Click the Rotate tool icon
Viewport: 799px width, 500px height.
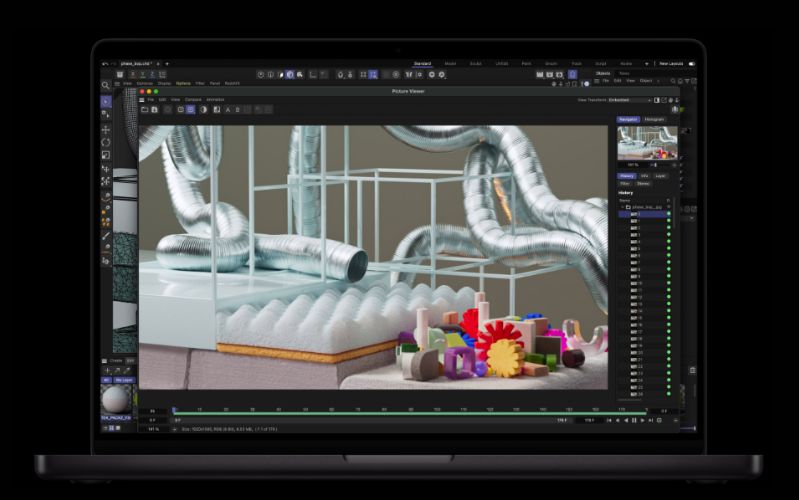pyautogui.click(x=106, y=142)
